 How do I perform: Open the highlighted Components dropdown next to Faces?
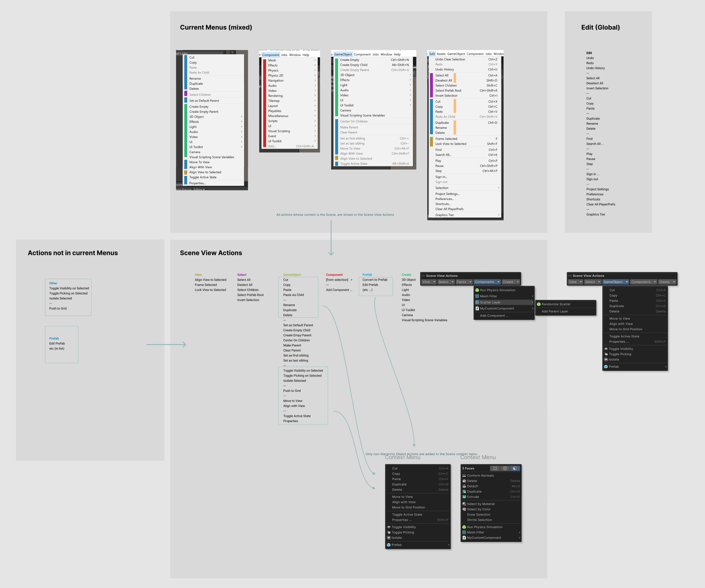tap(487, 282)
